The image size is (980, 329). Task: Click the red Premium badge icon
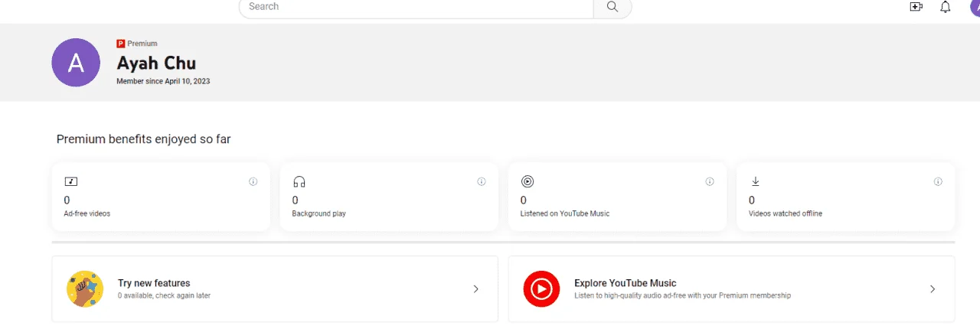[x=120, y=44]
